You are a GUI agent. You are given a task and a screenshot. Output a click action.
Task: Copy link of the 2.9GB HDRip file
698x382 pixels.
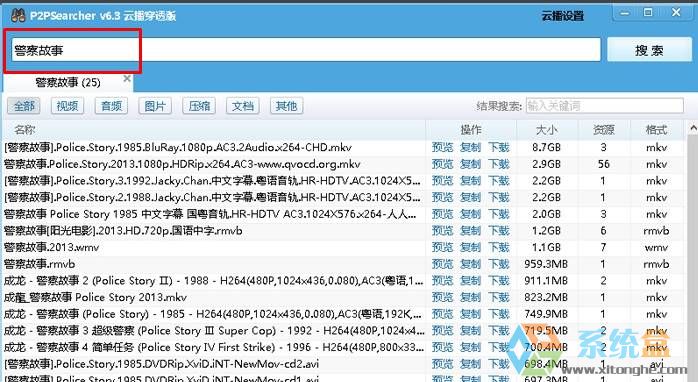pyautogui.click(x=470, y=164)
